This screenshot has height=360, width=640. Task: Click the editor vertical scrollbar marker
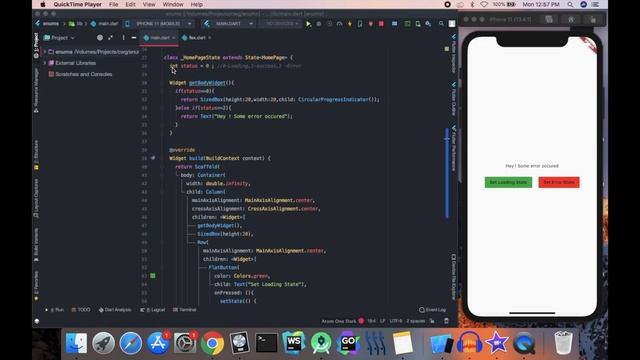pyautogui.click(x=447, y=173)
